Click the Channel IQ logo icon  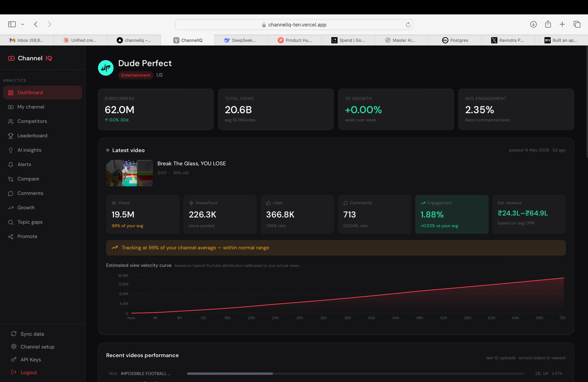11,58
